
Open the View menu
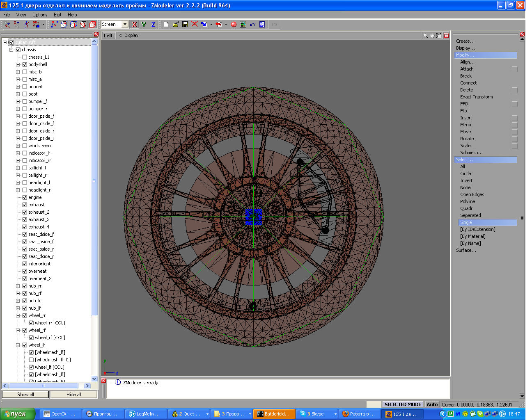tap(21, 15)
